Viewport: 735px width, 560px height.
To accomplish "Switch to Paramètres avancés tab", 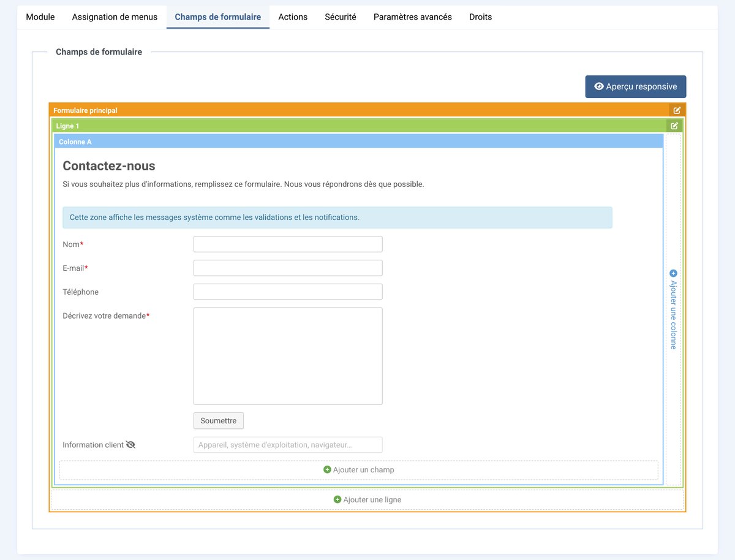I will (413, 17).
